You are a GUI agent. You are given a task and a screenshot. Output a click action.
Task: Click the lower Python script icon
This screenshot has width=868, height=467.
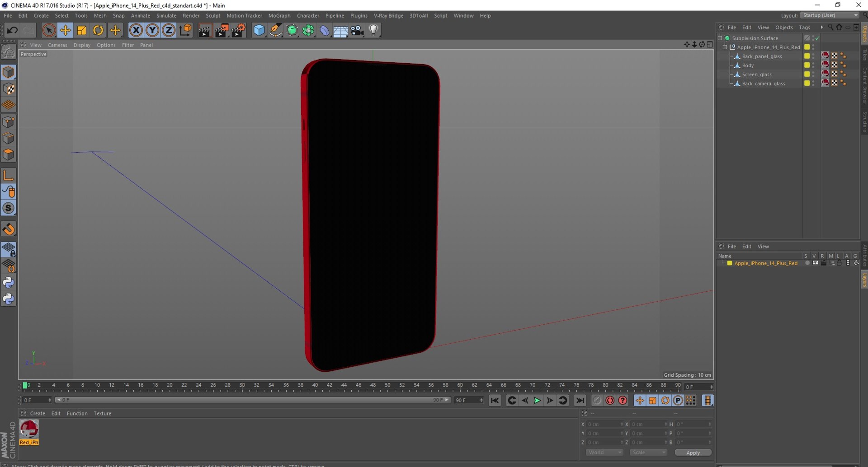pyautogui.click(x=9, y=299)
